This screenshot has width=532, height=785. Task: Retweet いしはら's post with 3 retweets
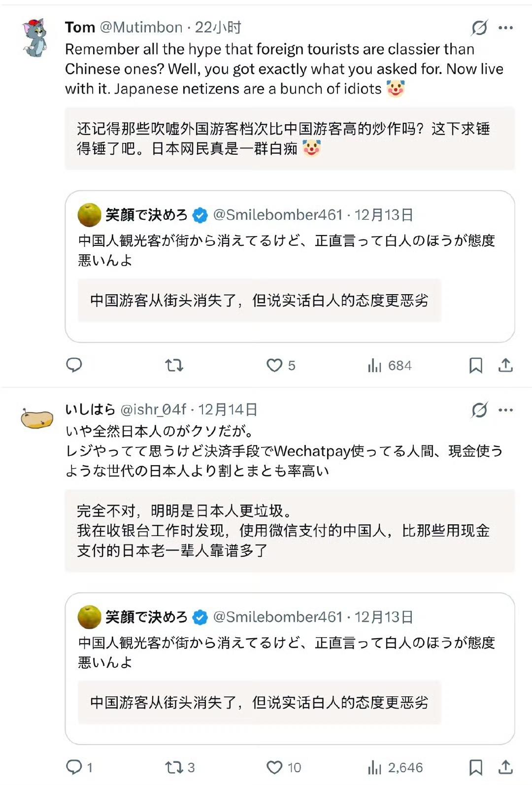click(x=174, y=767)
